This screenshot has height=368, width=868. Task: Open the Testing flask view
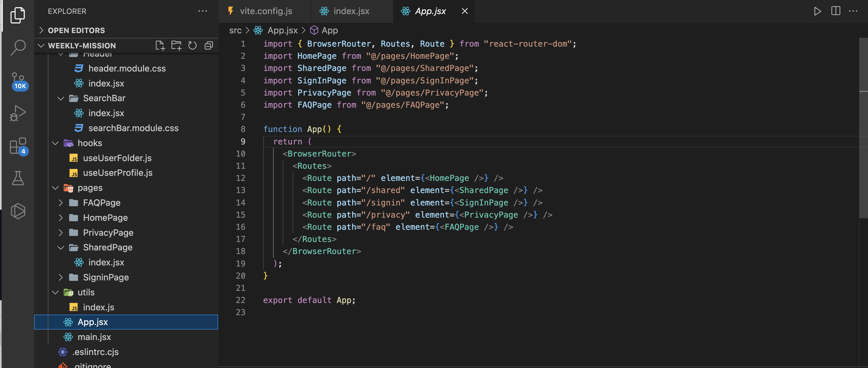click(x=18, y=178)
